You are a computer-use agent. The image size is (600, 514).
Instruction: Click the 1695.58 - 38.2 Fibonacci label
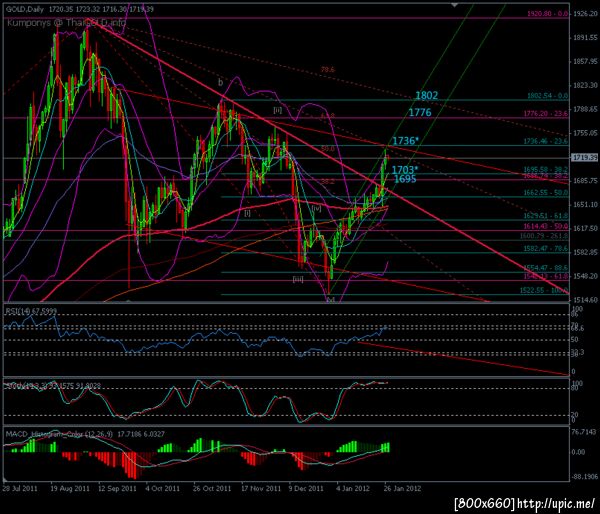(x=546, y=169)
